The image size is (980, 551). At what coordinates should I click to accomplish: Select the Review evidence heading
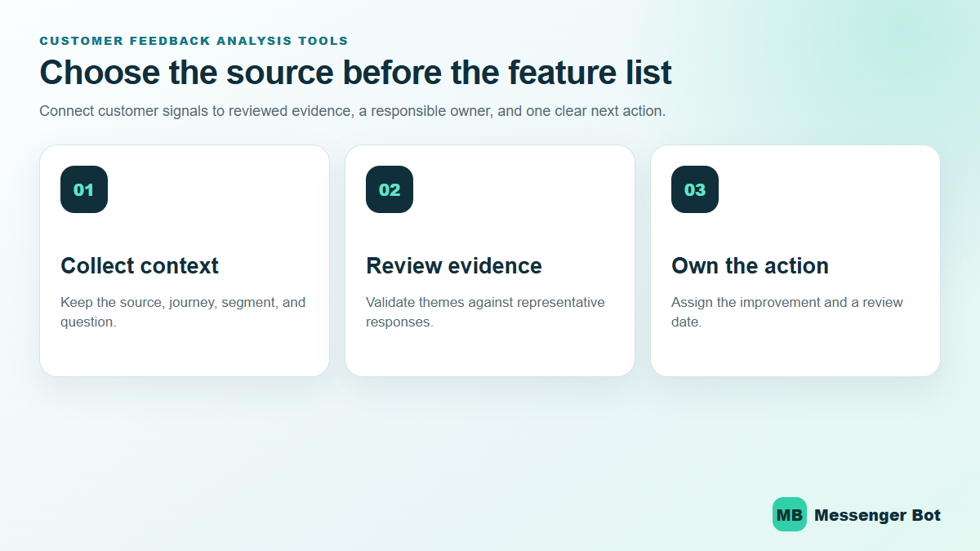454,266
